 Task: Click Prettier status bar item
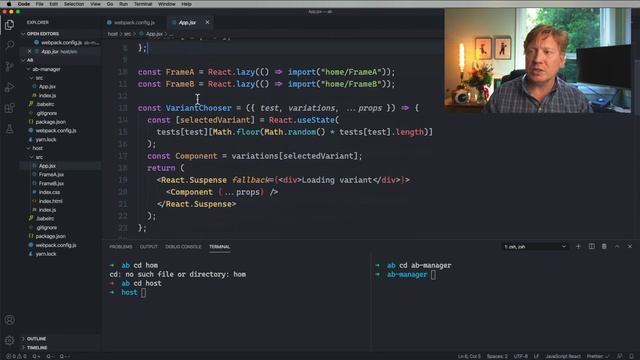[598, 356]
